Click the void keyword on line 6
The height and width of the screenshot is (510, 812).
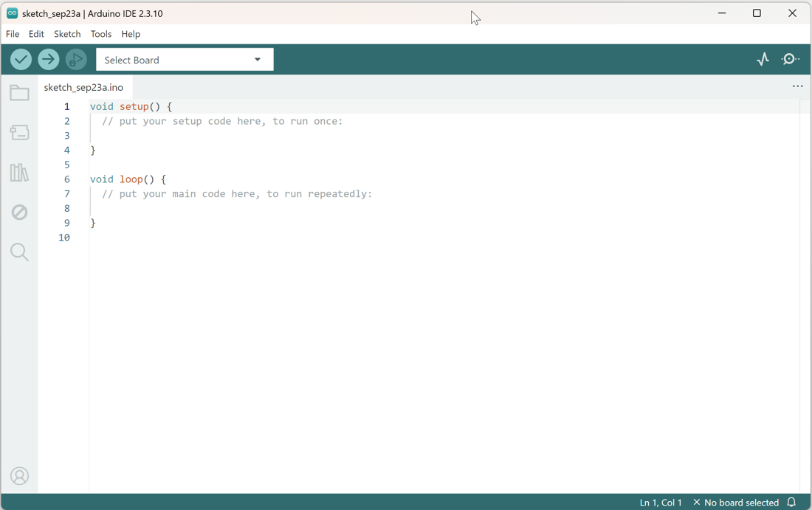pos(102,179)
